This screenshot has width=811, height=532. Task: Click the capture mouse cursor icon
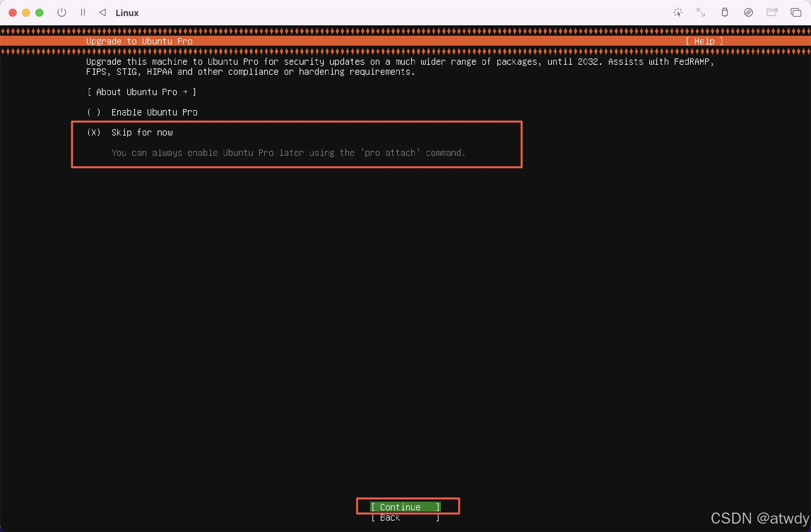pyautogui.click(x=678, y=13)
